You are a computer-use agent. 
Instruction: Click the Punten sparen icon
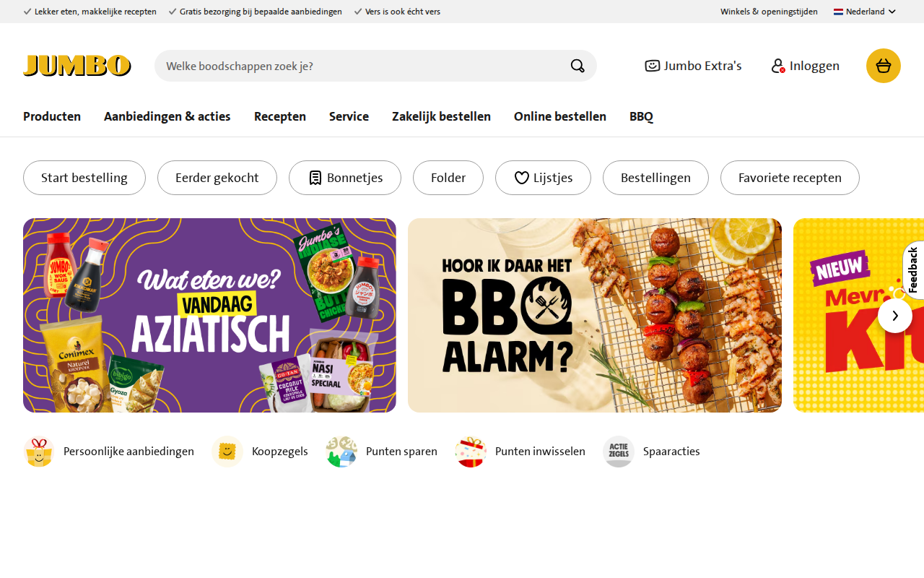pos(341,452)
